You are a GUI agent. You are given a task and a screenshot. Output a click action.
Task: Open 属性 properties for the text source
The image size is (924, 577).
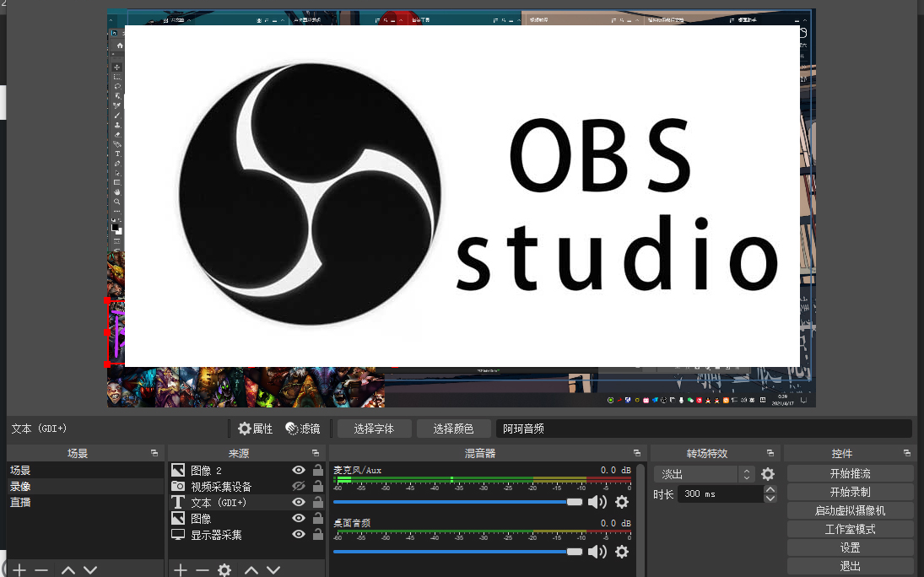tap(255, 429)
